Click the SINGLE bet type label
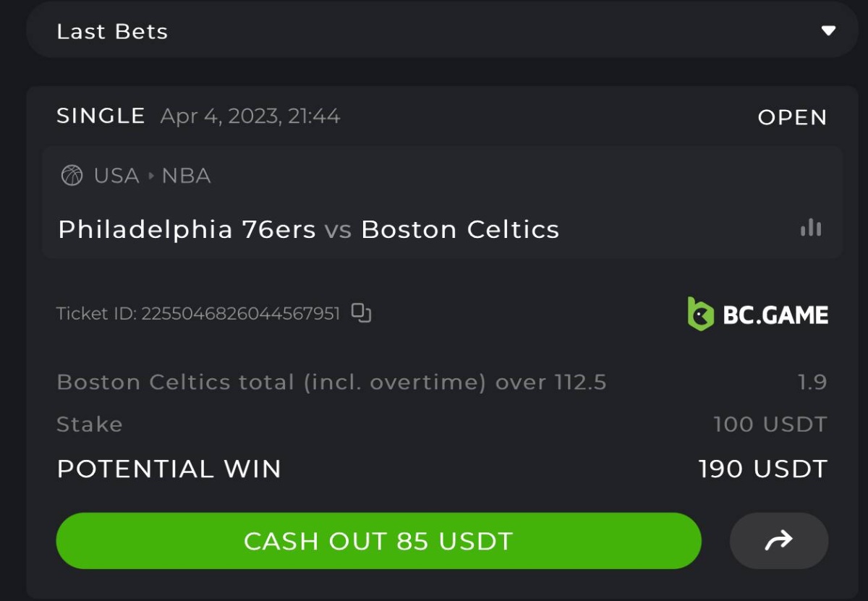868x601 pixels. 101,116
